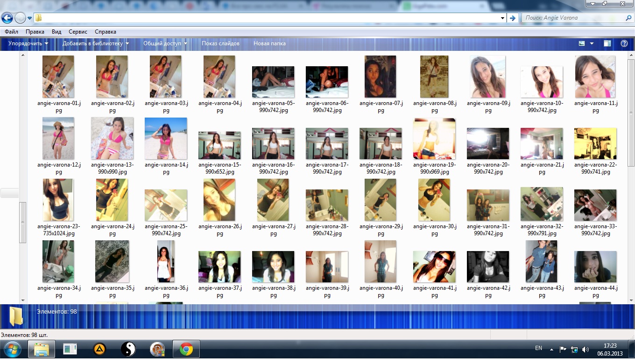
Task: Click the magnifier icon in search box
Action: click(628, 18)
